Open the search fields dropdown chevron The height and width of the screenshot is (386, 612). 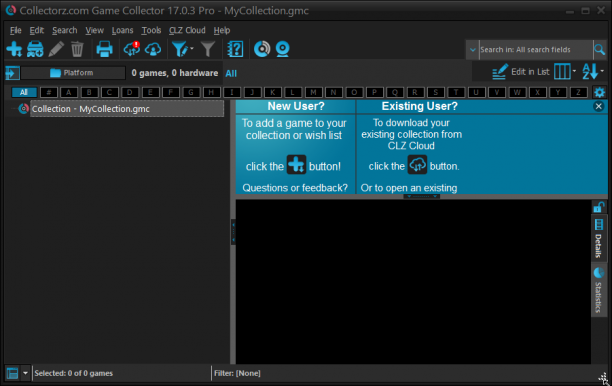[473, 50]
